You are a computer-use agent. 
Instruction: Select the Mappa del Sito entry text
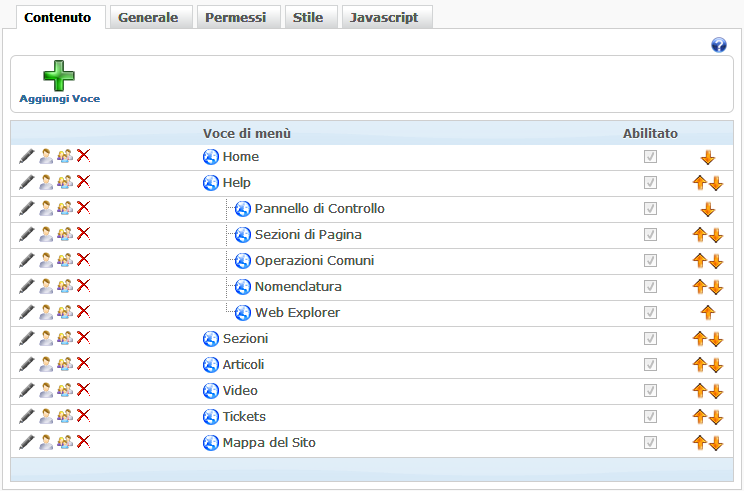pos(269,443)
